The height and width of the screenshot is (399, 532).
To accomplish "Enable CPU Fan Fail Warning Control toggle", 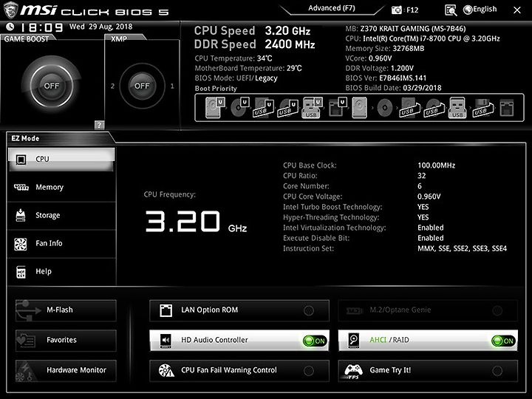I will pyautogui.click(x=309, y=371).
